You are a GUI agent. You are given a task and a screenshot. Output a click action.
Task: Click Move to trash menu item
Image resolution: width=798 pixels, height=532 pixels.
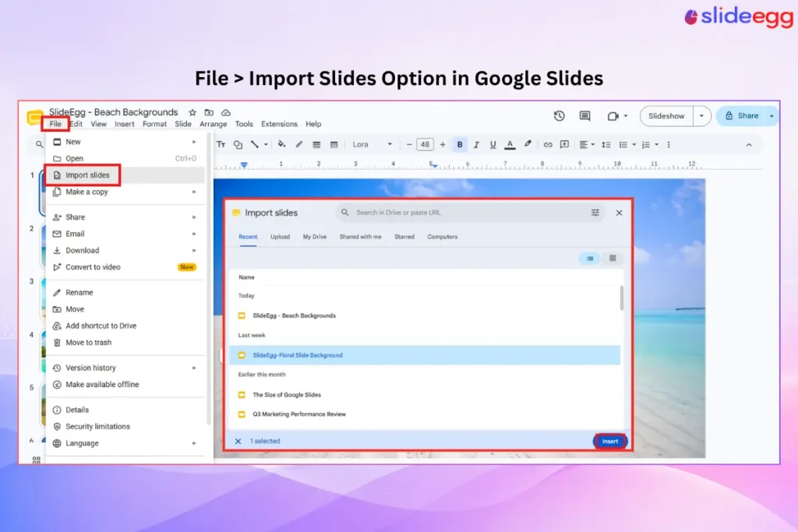125,342
